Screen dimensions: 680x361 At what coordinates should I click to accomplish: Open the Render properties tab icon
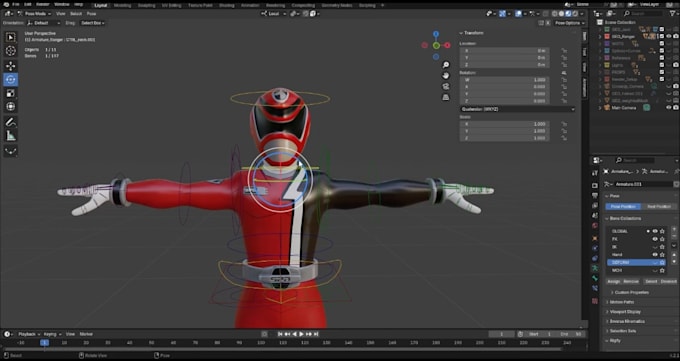(x=595, y=185)
